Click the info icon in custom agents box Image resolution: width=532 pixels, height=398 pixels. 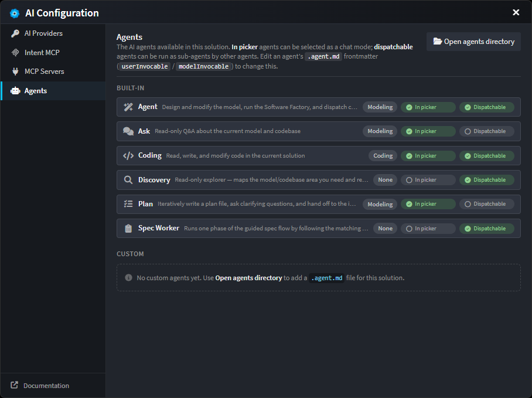click(128, 278)
